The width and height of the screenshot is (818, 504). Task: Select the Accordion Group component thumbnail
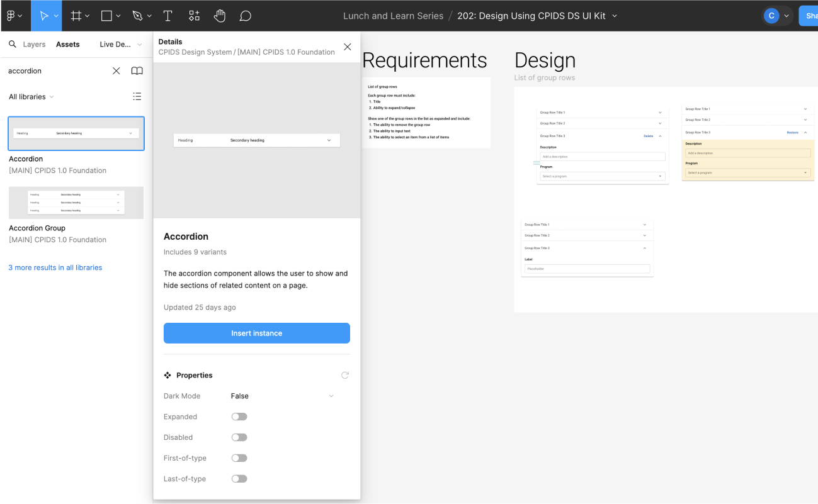point(76,203)
